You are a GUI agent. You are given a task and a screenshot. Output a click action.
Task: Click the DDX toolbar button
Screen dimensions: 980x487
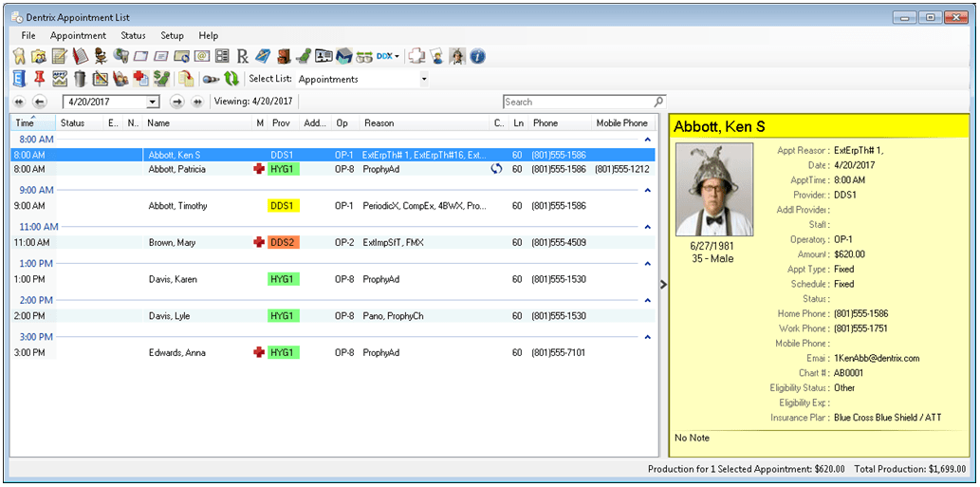387,56
